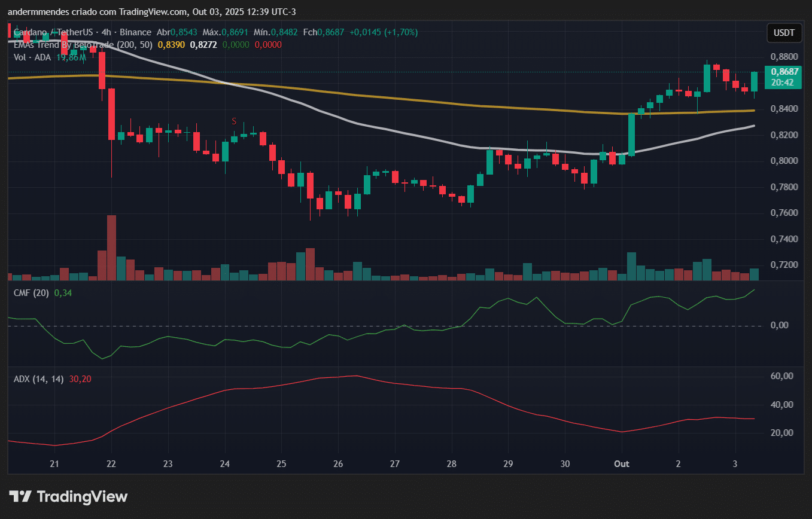Click the CMF 0,00 zero-line scale label
This screenshot has width=812, height=519.
tap(780, 325)
